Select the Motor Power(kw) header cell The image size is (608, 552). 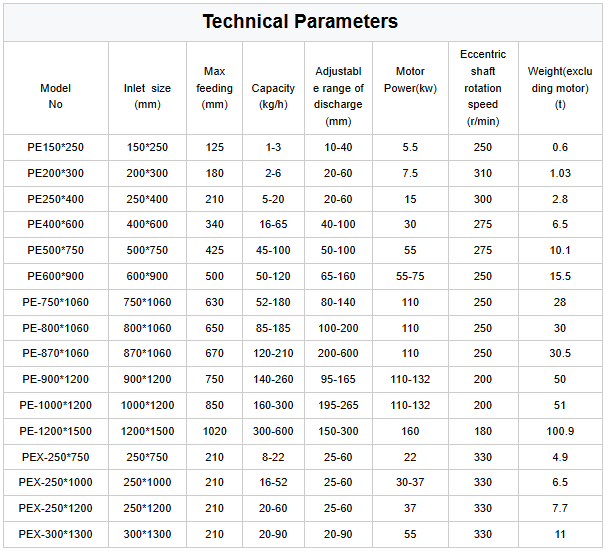[x=410, y=80]
